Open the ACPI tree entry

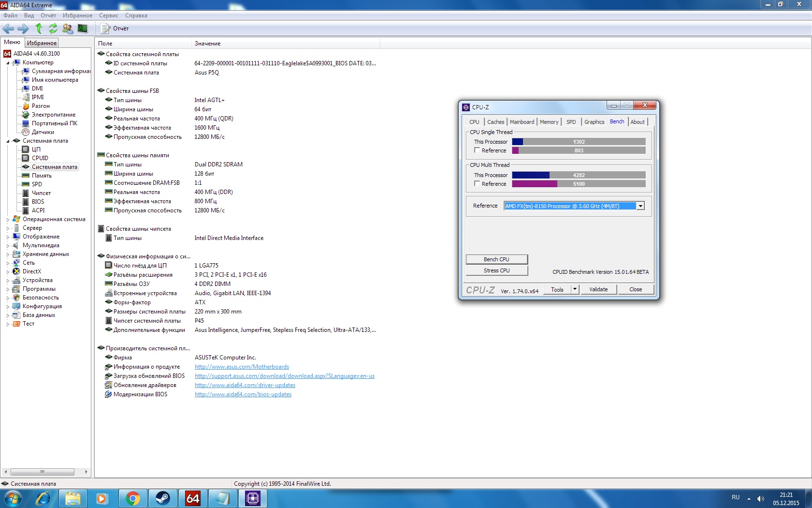[x=38, y=210]
